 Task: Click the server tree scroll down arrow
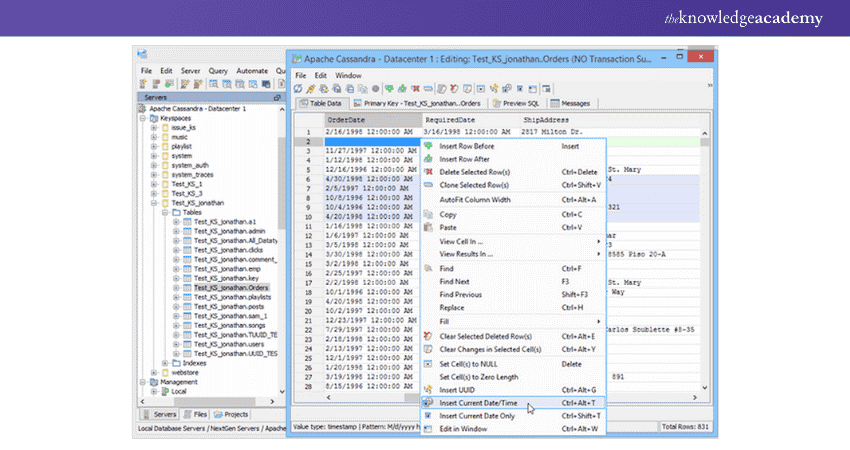pos(282,391)
